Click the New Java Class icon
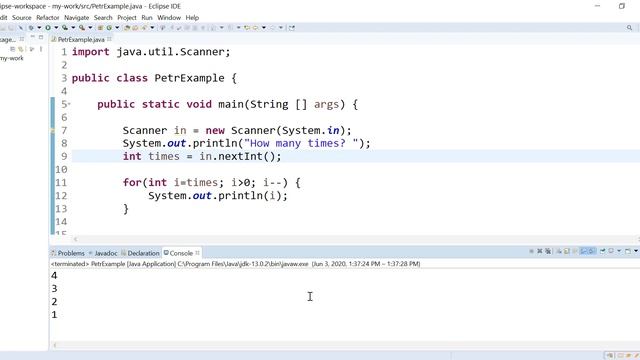Viewport: 640px width, 360px height. click(109, 28)
